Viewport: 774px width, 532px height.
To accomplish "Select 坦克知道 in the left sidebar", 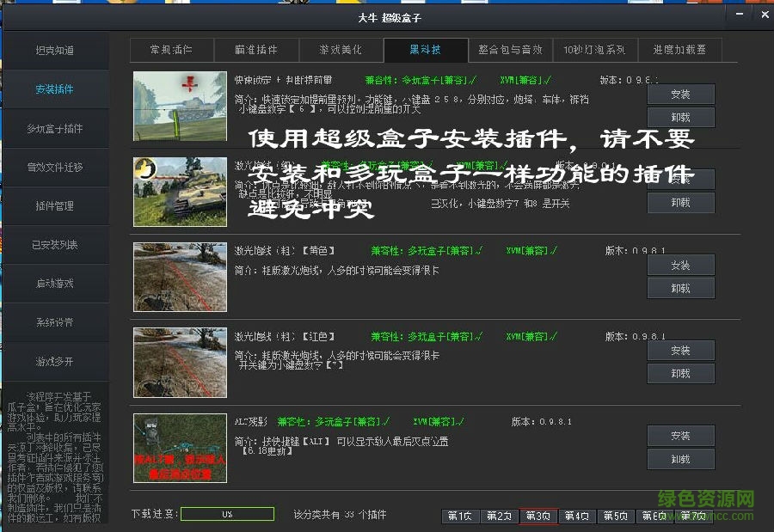I will (57, 52).
